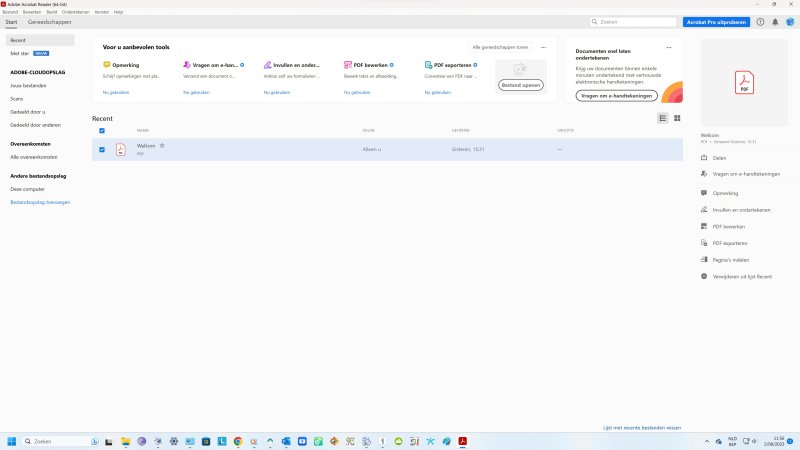Open the help question mark icon

(760, 21)
